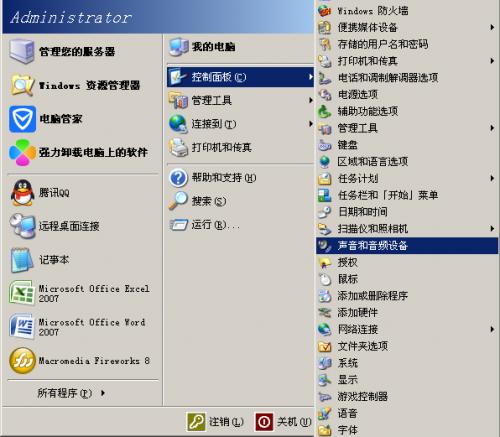Select 任务栏和「开始」菜单 entry
Screen dimensions: 500x437
point(407,195)
